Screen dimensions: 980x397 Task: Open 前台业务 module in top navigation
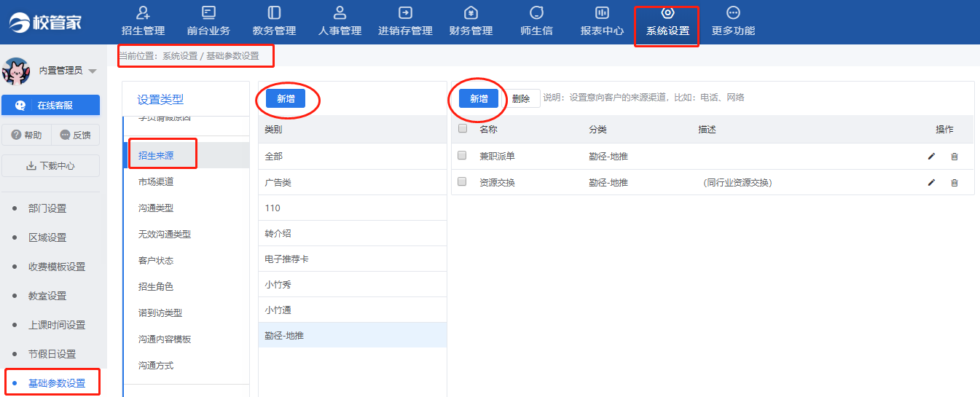(x=208, y=21)
